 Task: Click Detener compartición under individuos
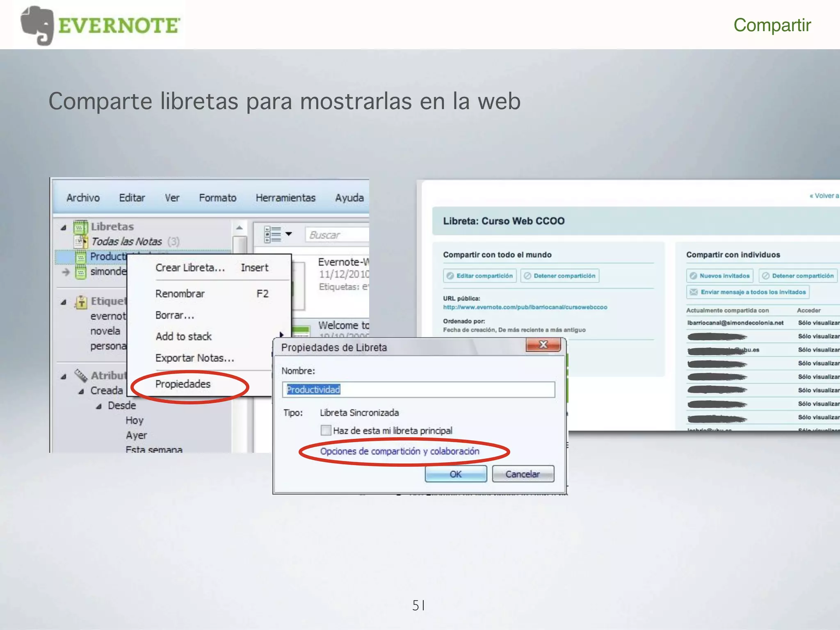tap(798, 276)
